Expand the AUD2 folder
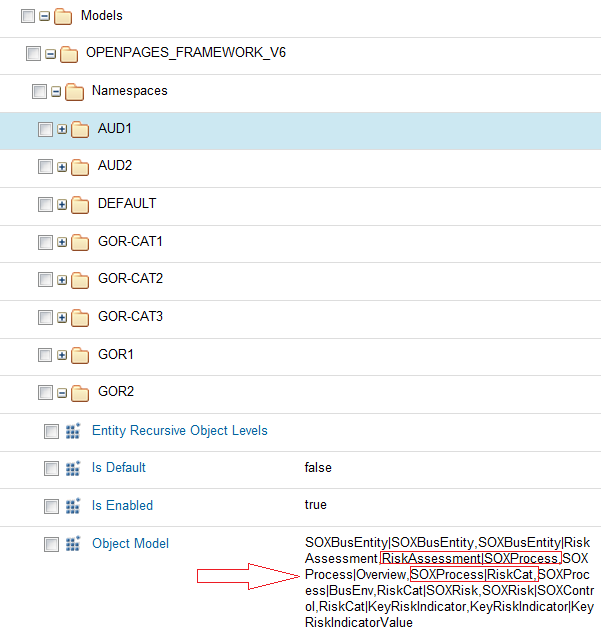601x643 pixels. [62, 167]
